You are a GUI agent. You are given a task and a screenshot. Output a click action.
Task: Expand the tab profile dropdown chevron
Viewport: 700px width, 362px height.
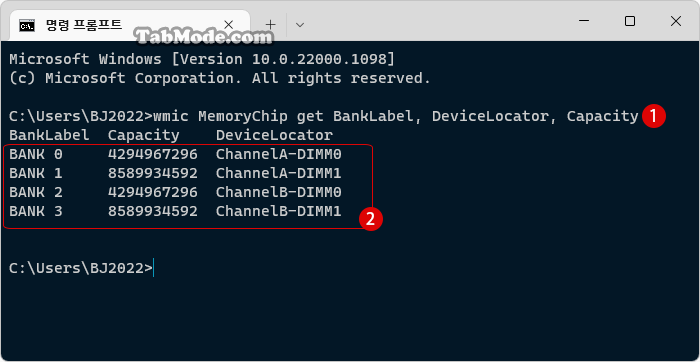tap(300, 25)
